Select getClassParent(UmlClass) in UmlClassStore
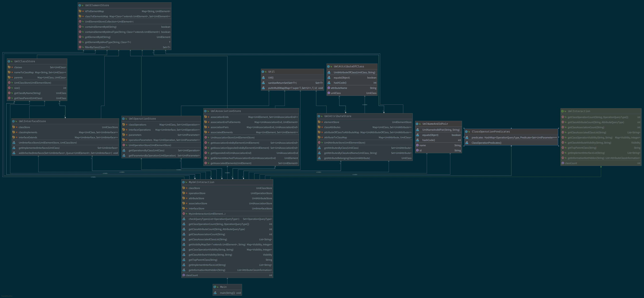Image resolution: width=644 pixels, height=298 pixels. click(x=28, y=98)
